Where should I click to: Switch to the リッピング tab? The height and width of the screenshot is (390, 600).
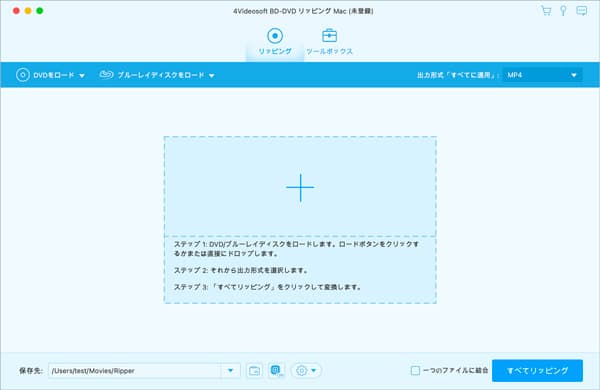275,42
